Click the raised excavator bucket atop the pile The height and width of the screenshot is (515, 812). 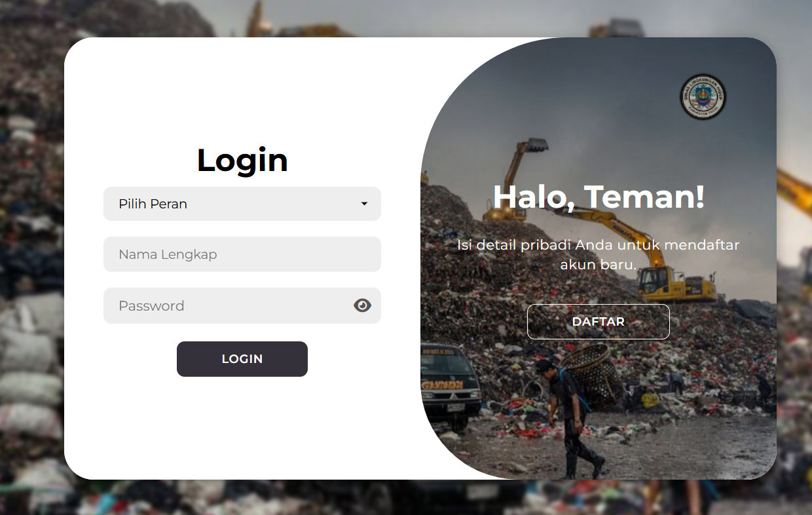click(536, 145)
